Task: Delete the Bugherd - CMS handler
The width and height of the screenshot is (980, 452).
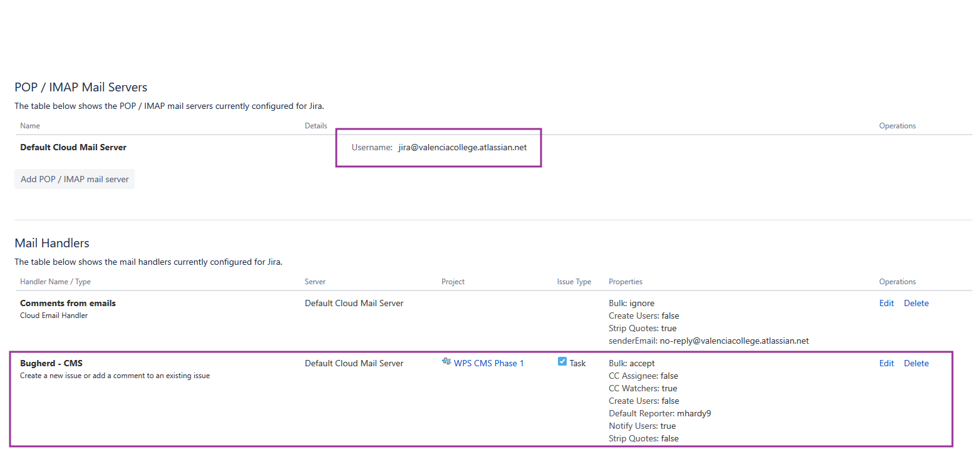Action: tap(916, 363)
